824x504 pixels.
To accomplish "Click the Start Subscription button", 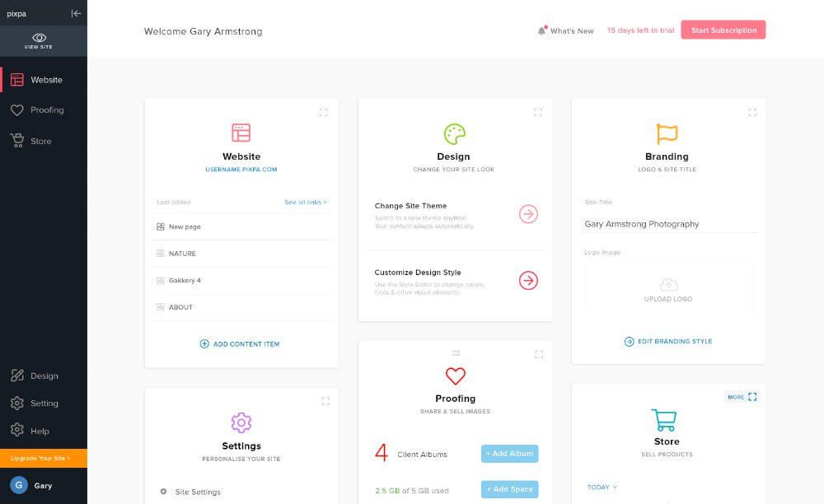I will pyautogui.click(x=723, y=30).
